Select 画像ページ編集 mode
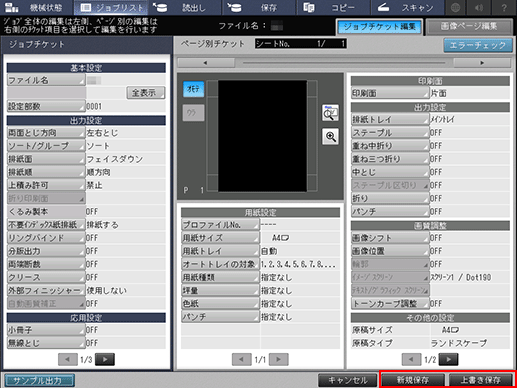 click(x=469, y=27)
